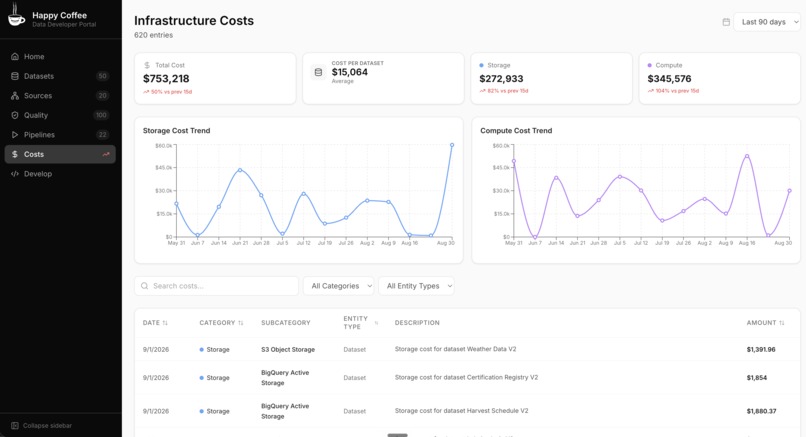Click amount $1,880.37
The width and height of the screenshot is (806, 437).
coord(761,411)
